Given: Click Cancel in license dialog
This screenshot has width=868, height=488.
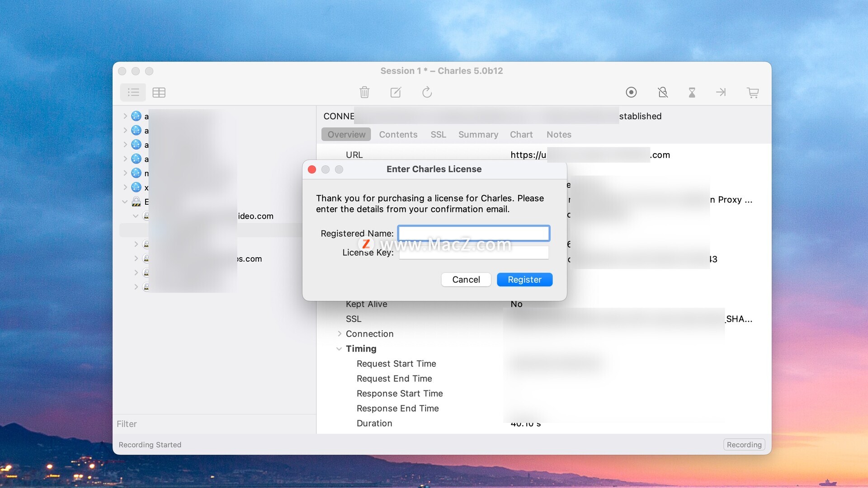Looking at the screenshot, I should tap(466, 280).
